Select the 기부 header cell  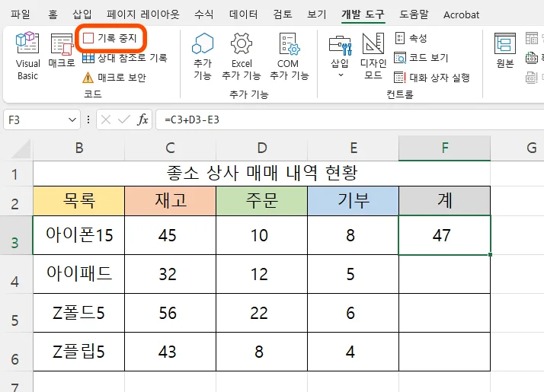tap(353, 201)
